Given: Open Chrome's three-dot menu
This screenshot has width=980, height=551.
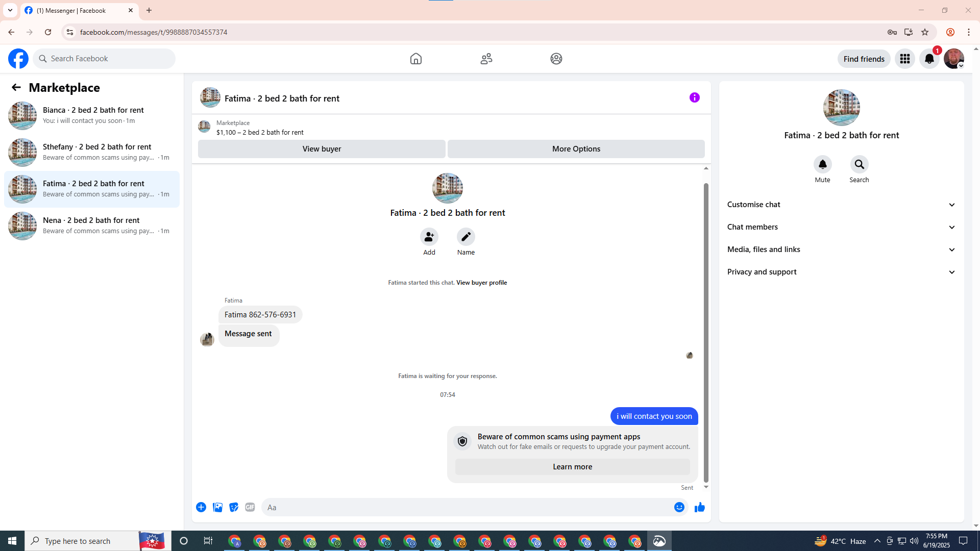Looking at the screenshot, I should coord(969,32).
